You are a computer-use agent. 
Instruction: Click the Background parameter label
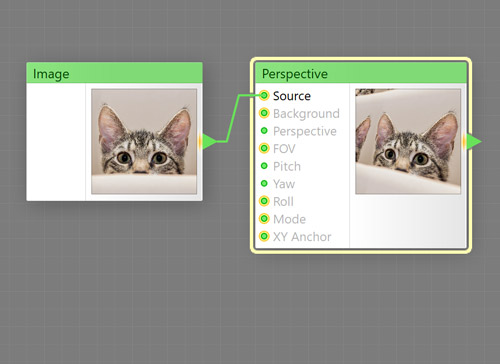click(306, 114)
